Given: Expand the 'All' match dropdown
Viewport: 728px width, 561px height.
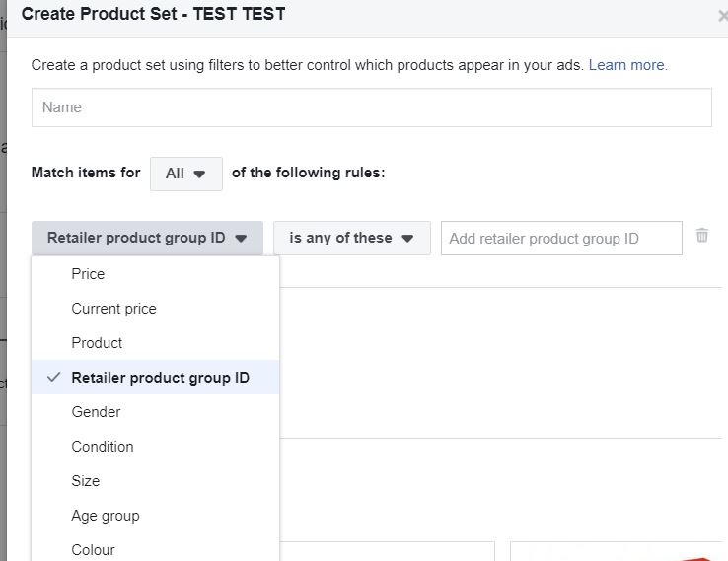Looking at the screenshot, I should click(x=186, y=174).
